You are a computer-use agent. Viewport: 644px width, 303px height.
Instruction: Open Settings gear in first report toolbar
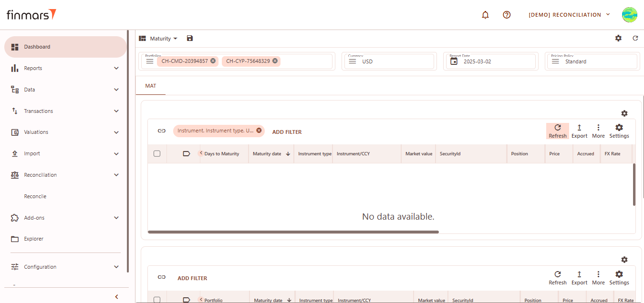tap(619, 131)
